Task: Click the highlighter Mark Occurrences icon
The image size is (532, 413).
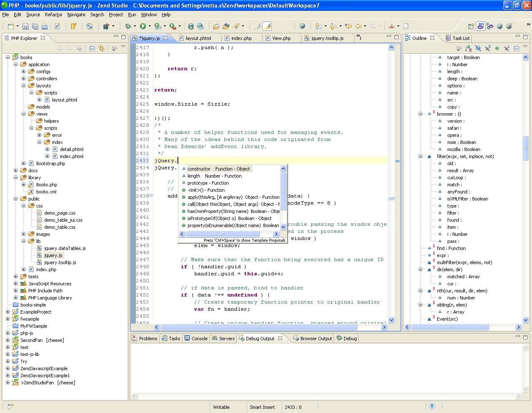Action: (267, 26)
